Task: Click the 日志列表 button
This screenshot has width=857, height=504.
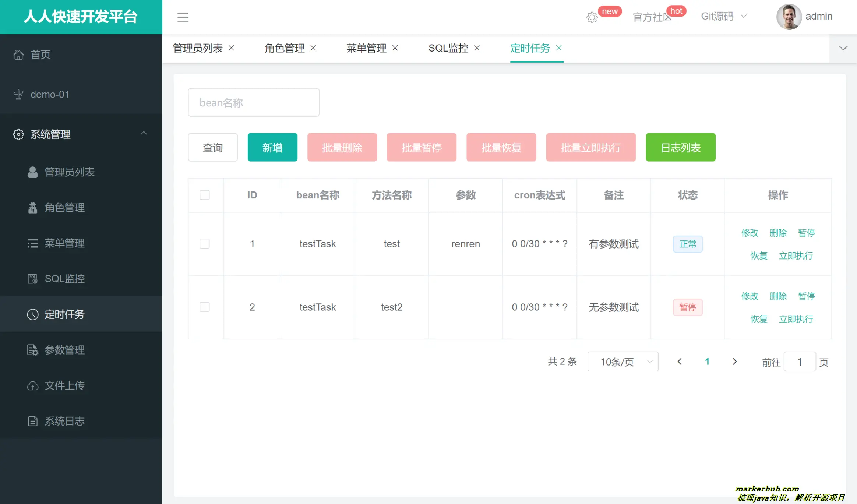Action: coord(680,147)
